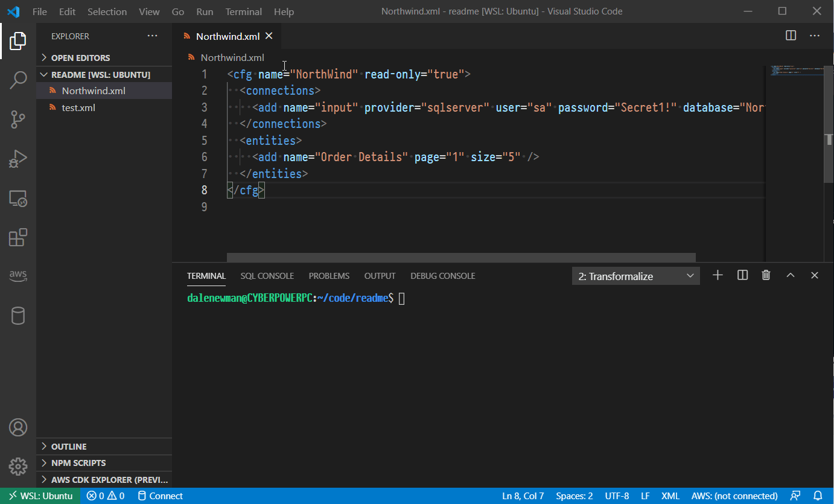Open errors and warnings status item
Viewport: 834px width, 504px height.
tap(106, 496)
